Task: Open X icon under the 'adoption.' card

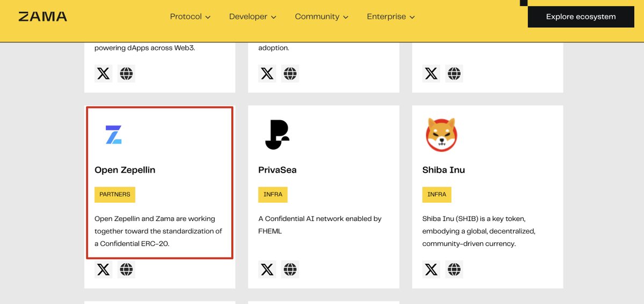Action: click(267, 73)
